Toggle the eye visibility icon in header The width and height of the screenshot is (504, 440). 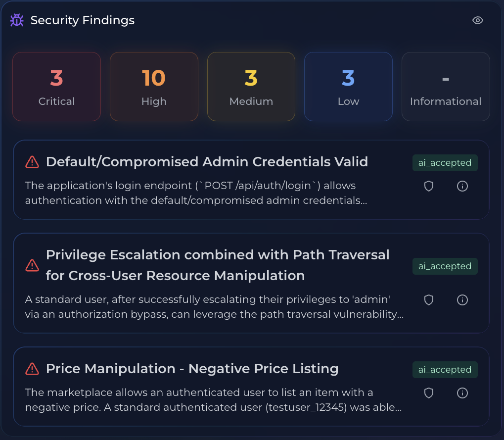point(478,20)
